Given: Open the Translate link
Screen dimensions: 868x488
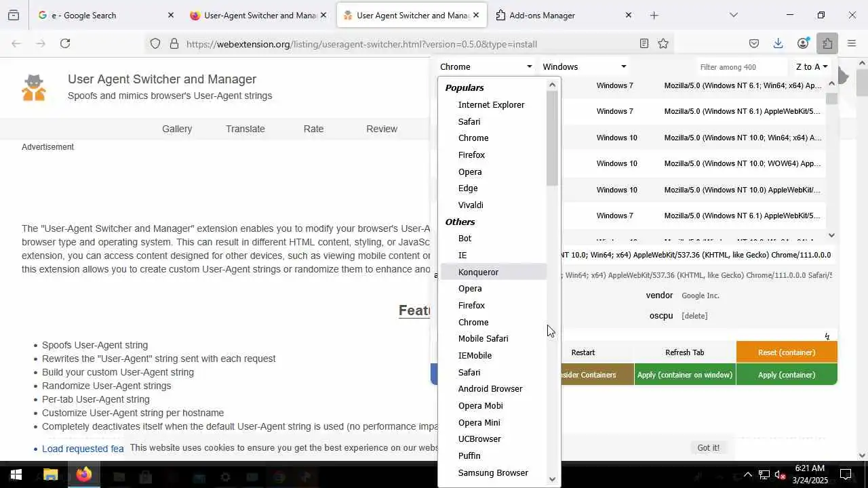Looking at the screenshot, I should (x=245, y=129).
